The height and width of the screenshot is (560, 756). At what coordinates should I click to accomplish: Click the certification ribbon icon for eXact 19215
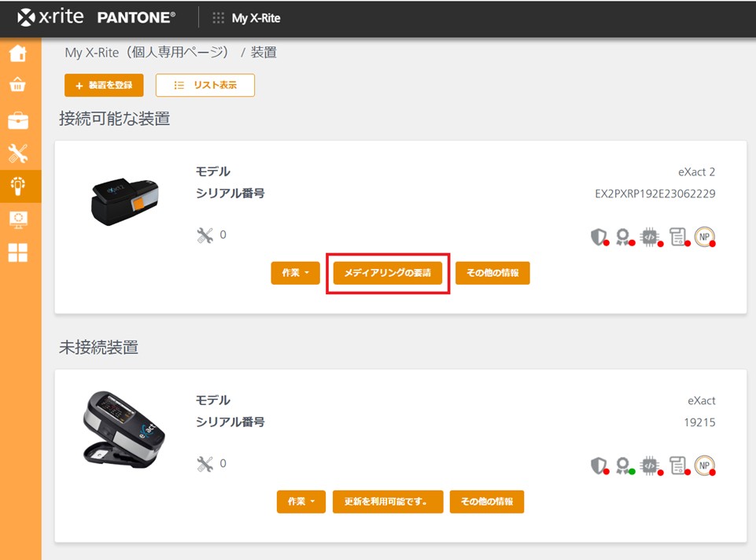(625, 466)
